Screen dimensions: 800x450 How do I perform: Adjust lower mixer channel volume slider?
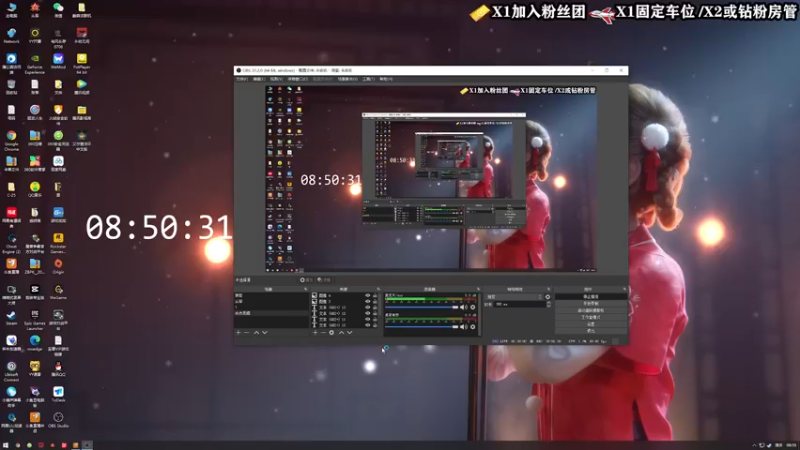pyautogui.click(x=422, y=327)
